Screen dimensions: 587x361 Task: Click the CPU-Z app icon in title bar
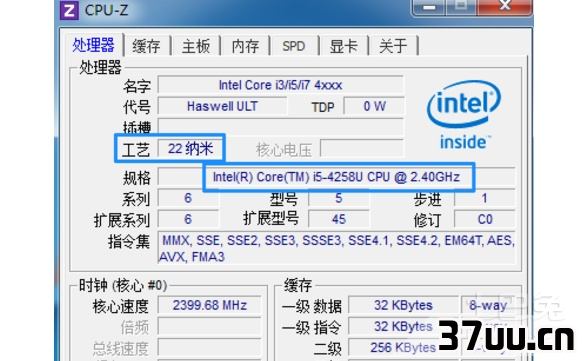click(x=69, y=10)
